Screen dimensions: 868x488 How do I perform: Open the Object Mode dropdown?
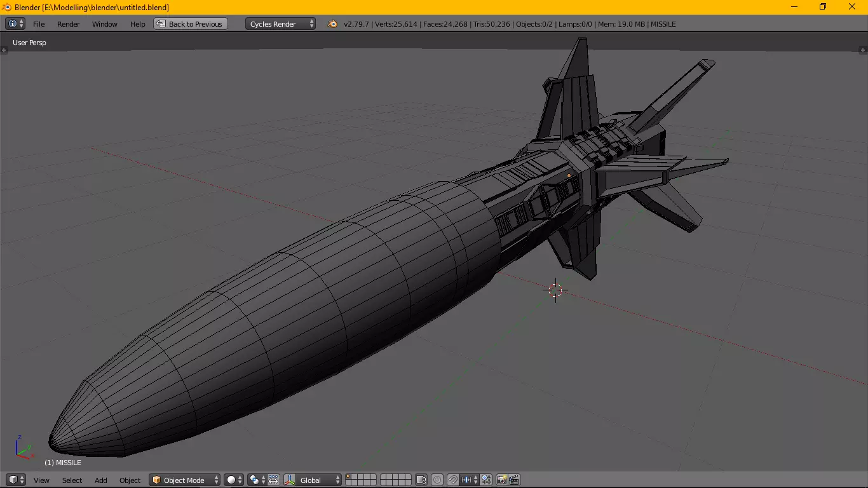(185, 480)
